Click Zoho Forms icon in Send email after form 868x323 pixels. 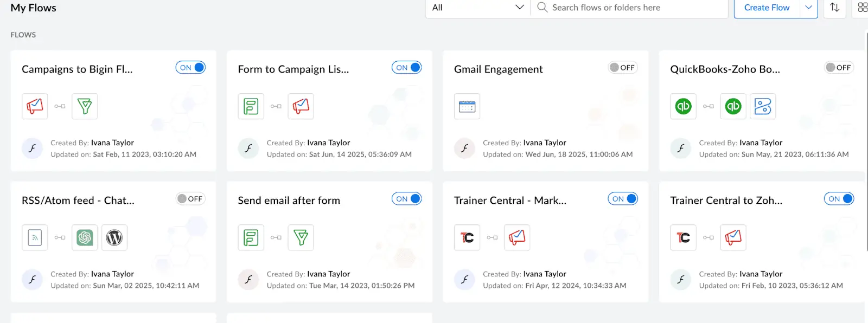coord(251,237)
